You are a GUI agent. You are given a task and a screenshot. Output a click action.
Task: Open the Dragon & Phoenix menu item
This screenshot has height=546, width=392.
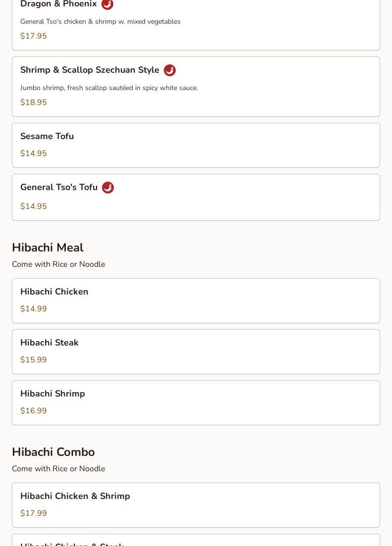click(196, 25)
